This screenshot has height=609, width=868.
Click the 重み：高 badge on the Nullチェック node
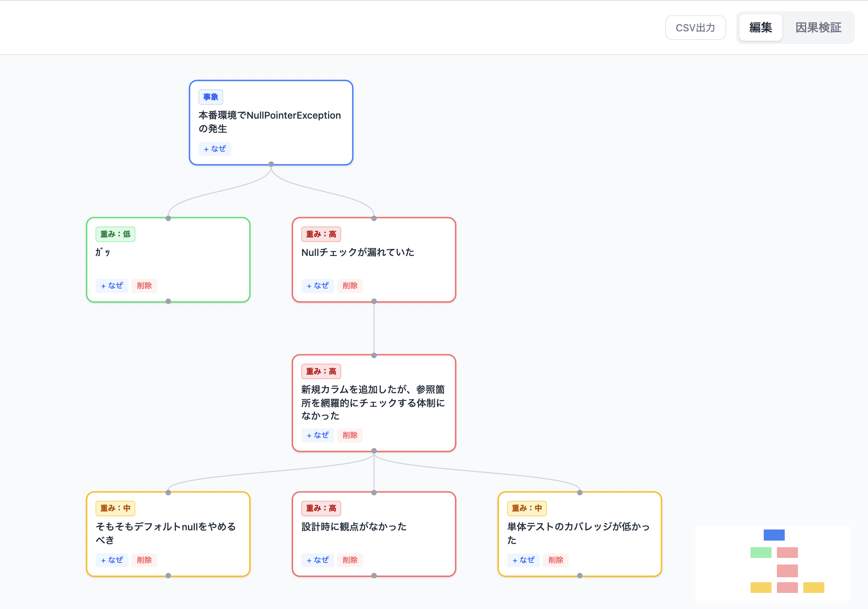click(321, 234)
